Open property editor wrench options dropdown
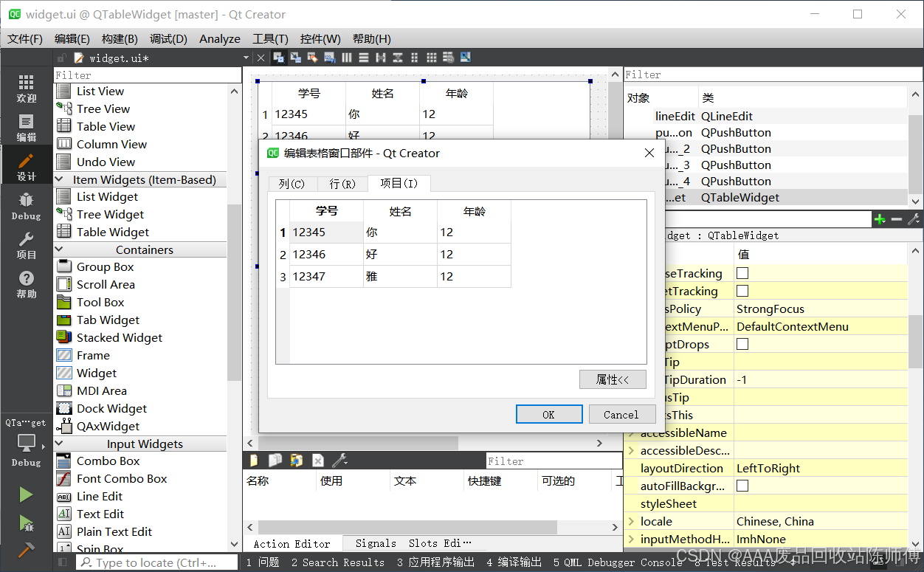 [x=913, y=219]
